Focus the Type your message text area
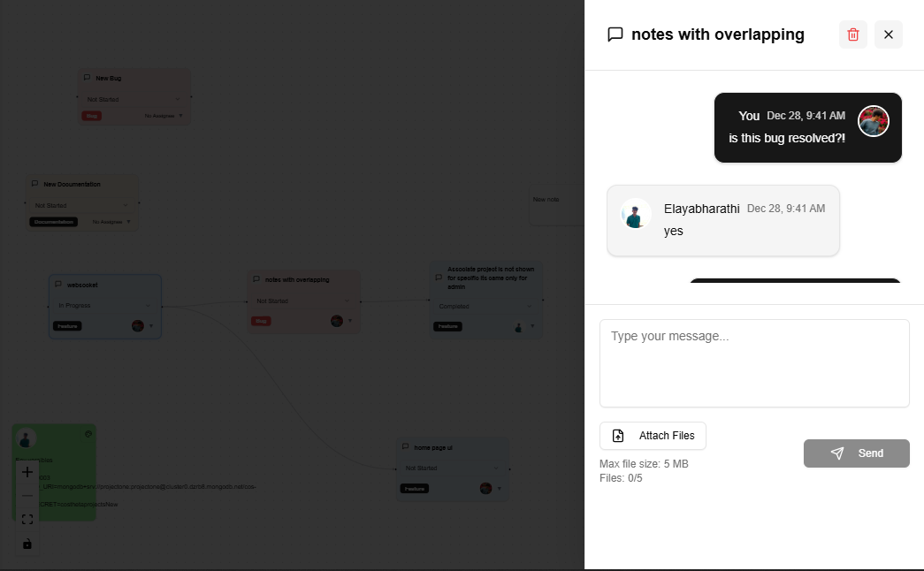Image resolution: width=924 pixels, height=571 pixels. pos(753,363)
